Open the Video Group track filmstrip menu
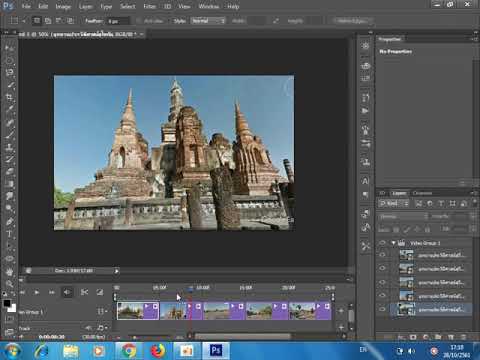Image resolution: width=480 pixels, height=360 pixels. click(x=102, y=312)
